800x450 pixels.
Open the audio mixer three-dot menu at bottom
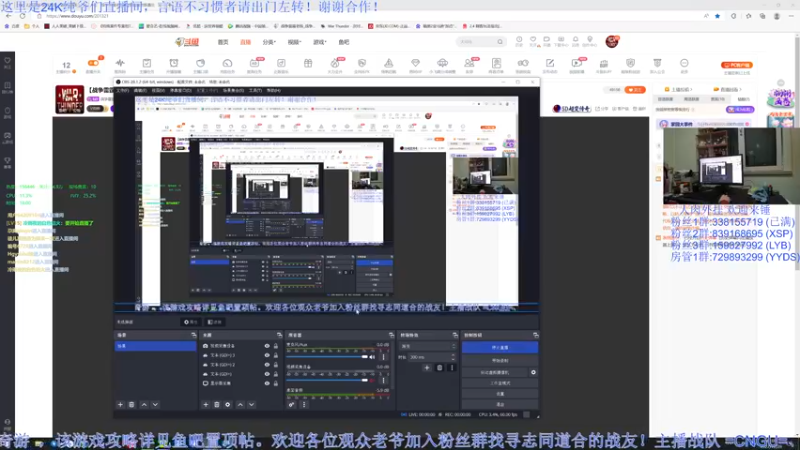304,405
